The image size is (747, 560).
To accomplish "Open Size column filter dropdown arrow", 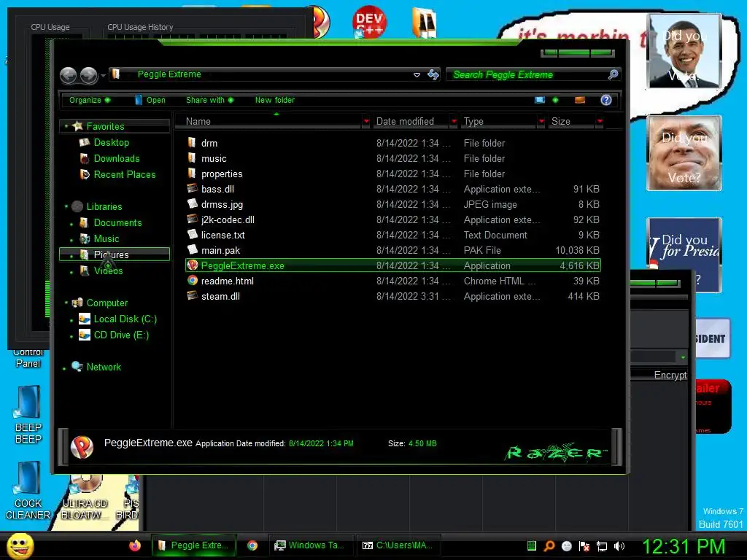I will coord(600,122).
